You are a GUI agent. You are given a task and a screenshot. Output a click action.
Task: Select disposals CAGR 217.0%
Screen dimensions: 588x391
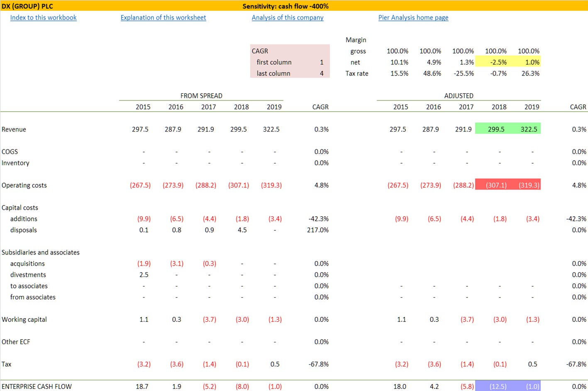point(318,230)
